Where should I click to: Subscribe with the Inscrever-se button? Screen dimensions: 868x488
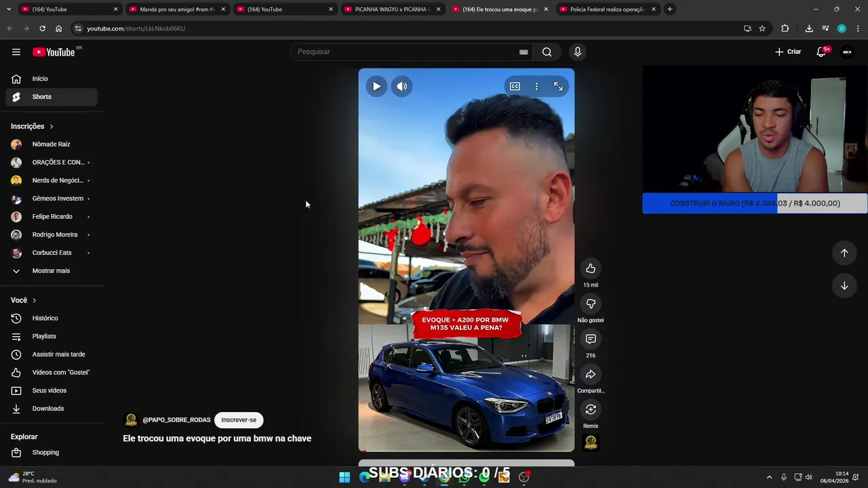point(239,420)
